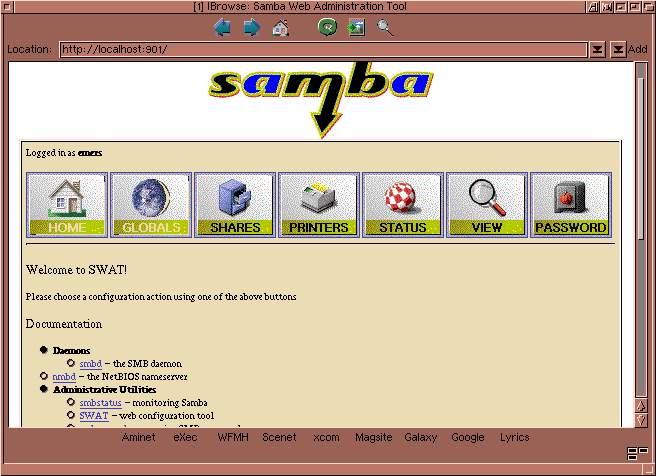The image size is (656, 476).
Task: Click Add to bookmark this page
Action: point(638,49)
